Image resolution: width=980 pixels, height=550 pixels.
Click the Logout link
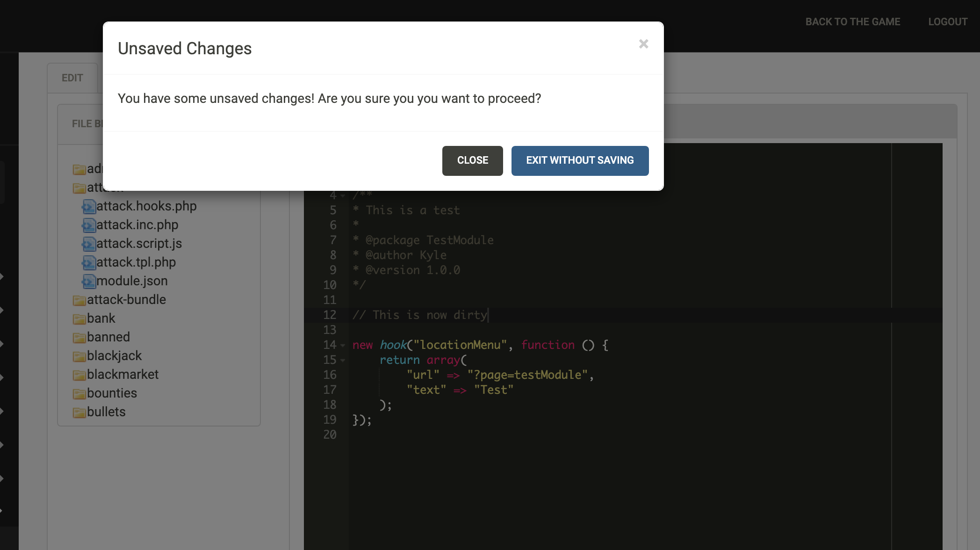pyautogui.click(x=948, y=22)
